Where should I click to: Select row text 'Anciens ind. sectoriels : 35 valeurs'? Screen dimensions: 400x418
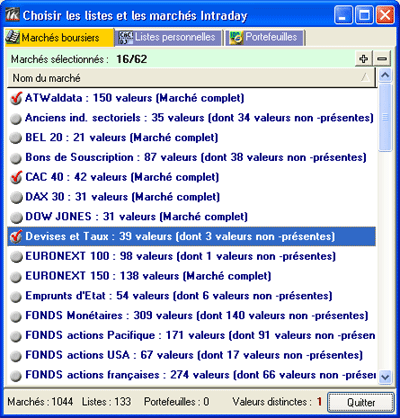point(115,118)
